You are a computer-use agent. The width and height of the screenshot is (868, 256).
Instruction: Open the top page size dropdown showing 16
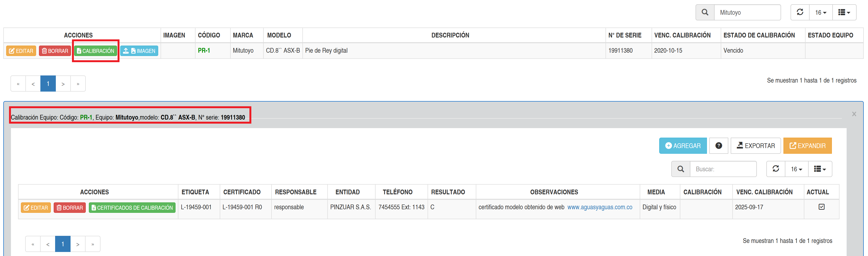[820, 12]
